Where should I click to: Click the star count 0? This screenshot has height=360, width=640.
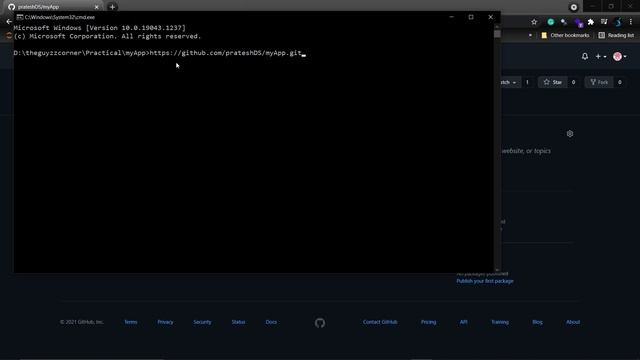coord(573,82)
